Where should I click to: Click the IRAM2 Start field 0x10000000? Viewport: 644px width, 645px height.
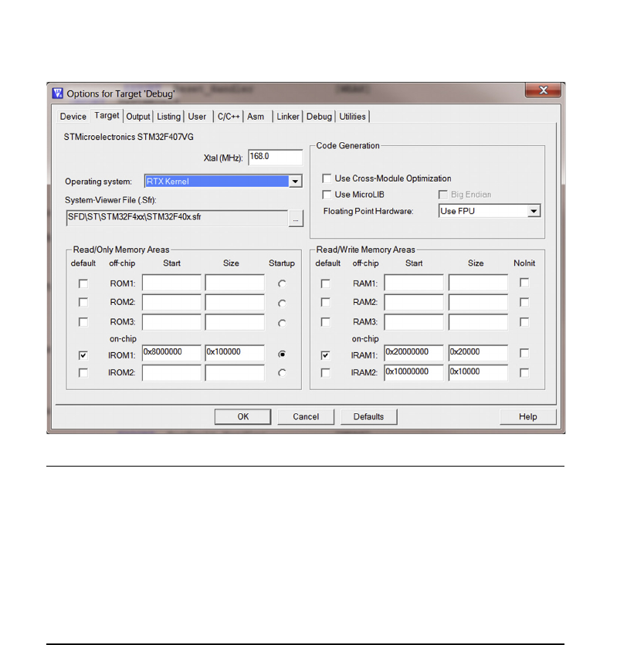[x=414, y=372]
